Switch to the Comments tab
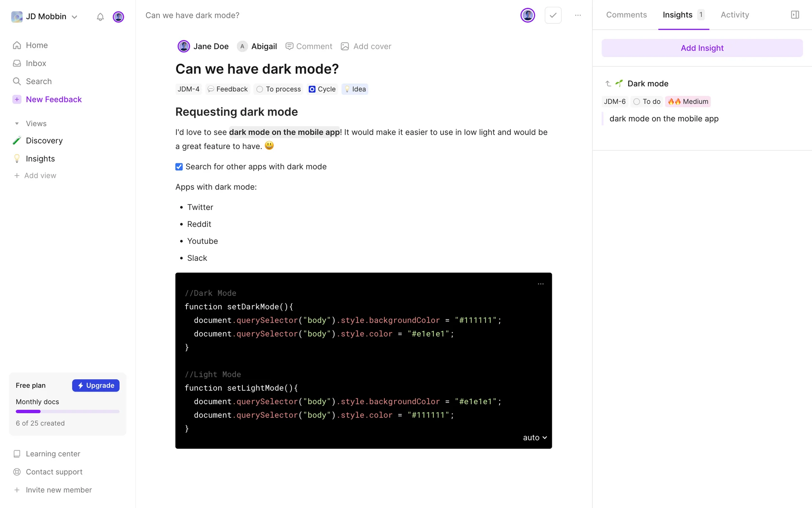812x508 pixels. [x=626, y=15]
